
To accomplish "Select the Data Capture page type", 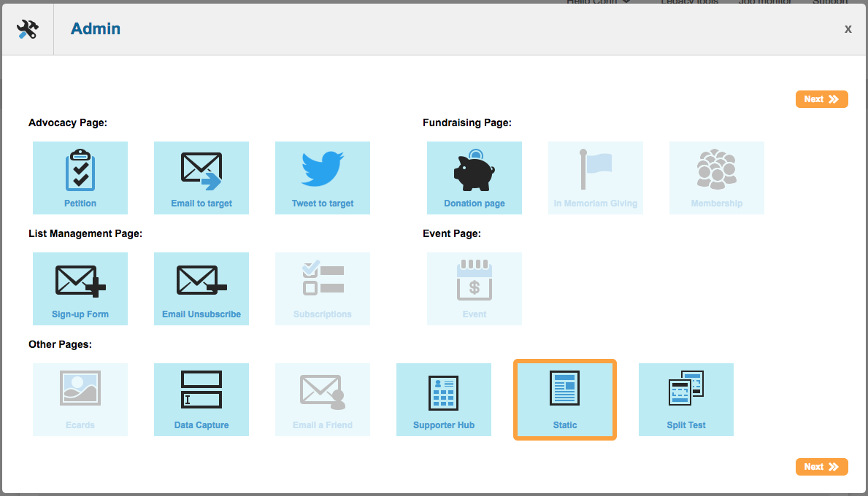I will point(201,400).
